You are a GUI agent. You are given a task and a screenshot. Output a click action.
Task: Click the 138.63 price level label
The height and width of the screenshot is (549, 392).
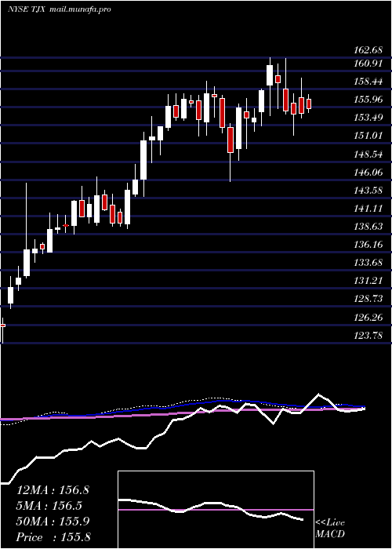click(368, 227)
